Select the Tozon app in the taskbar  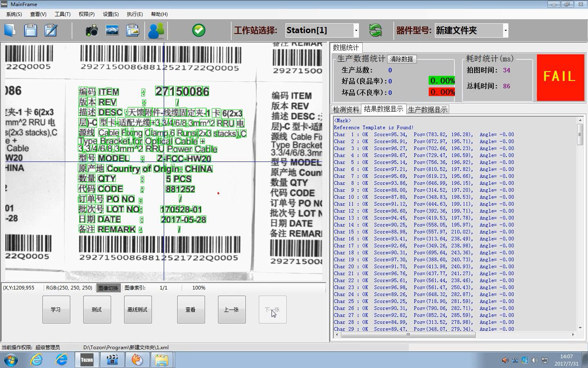pyautogui.click(x=87, y=360)
